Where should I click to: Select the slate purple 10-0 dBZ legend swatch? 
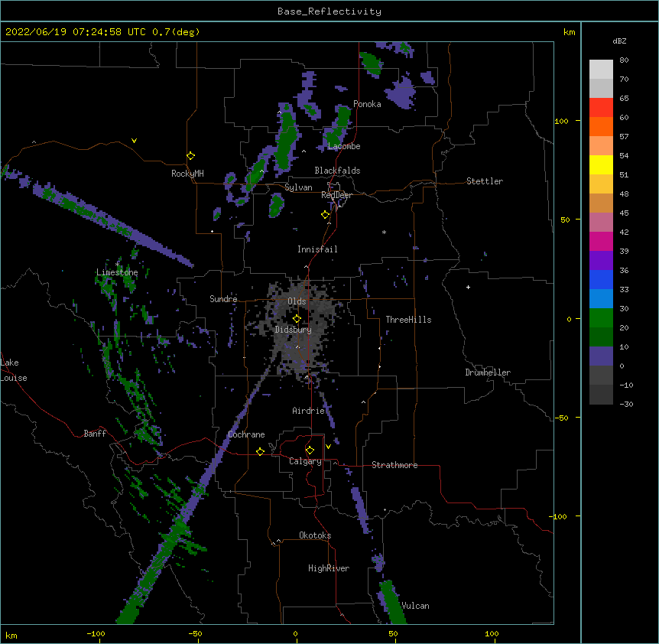[601, 356]
